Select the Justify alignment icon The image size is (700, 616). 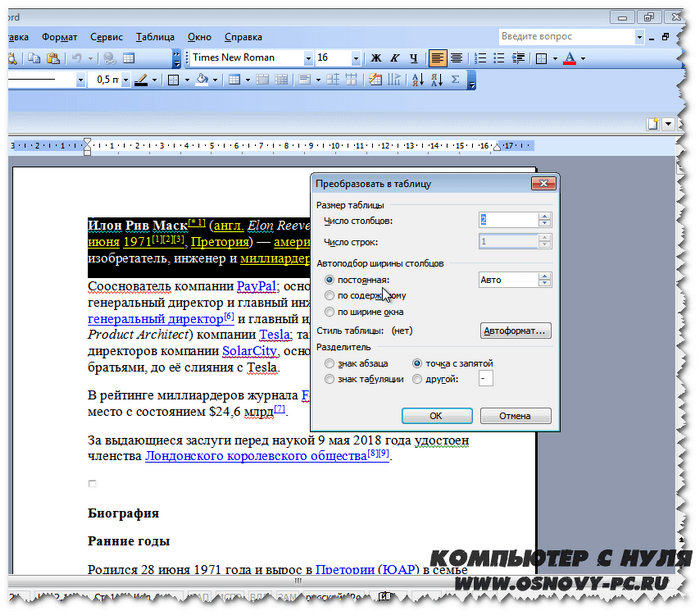[x=456, y=58]
